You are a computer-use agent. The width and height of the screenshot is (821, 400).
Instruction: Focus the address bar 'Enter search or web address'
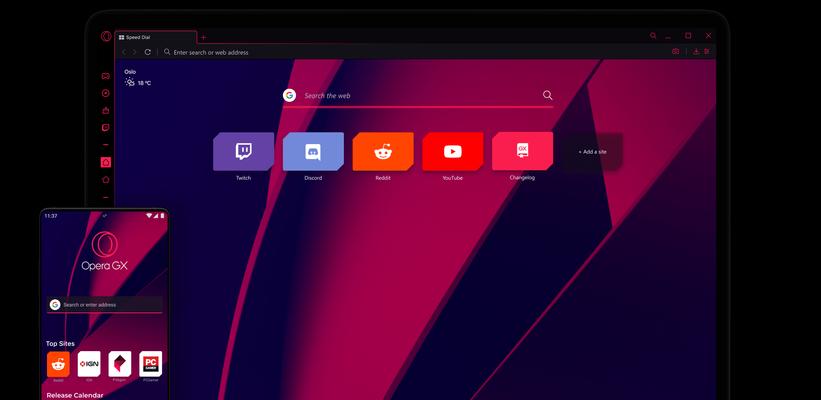(414, 52)
